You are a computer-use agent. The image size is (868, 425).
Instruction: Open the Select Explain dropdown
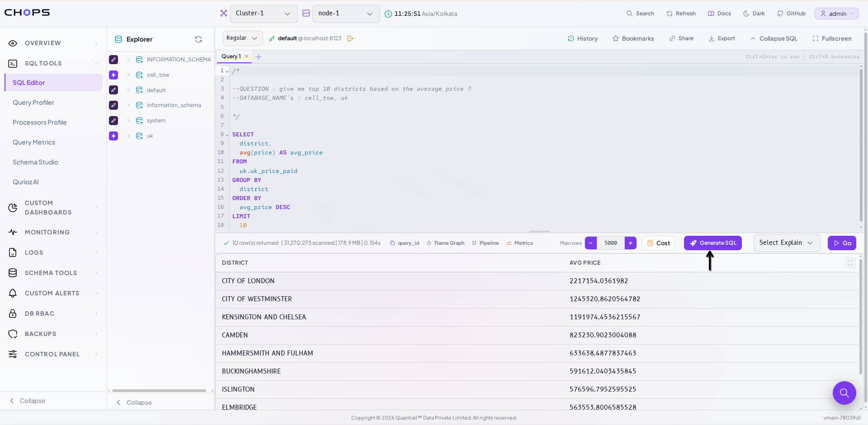[787, 243]
